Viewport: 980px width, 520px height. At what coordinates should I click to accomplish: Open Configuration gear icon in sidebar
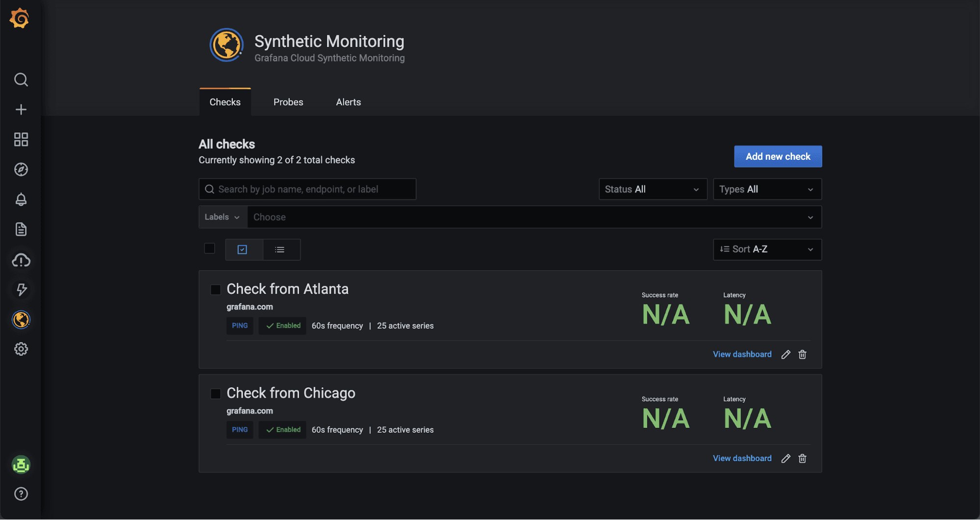[21, 349]
